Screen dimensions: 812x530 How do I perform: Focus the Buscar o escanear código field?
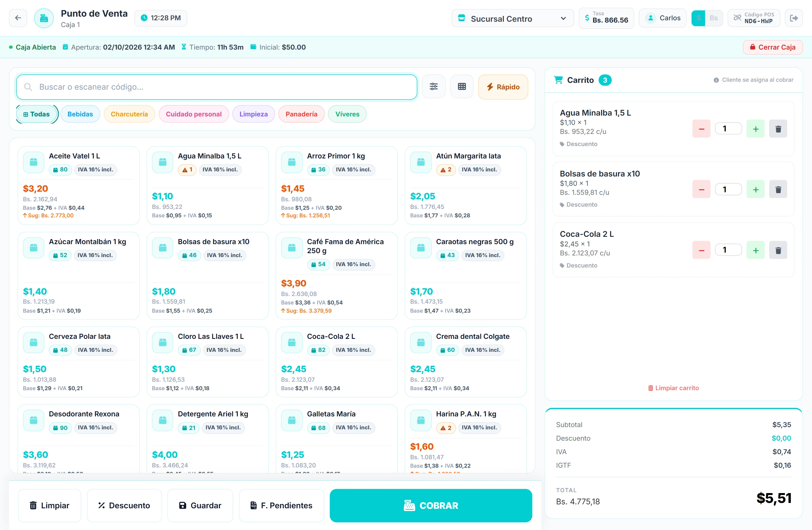click(x=217, y=87)
